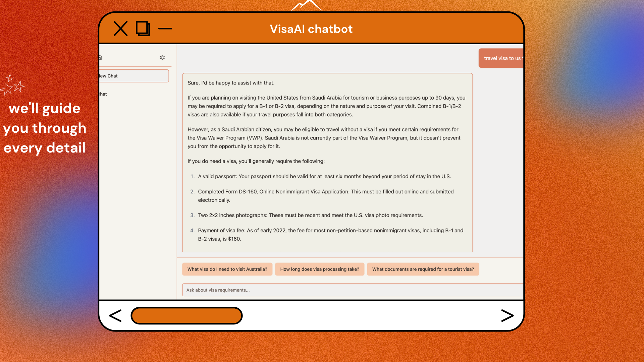The height and width of the screenshot is (362, 644).
Task: Click the white mountain logo above window
Action: (x=306, y=5)
